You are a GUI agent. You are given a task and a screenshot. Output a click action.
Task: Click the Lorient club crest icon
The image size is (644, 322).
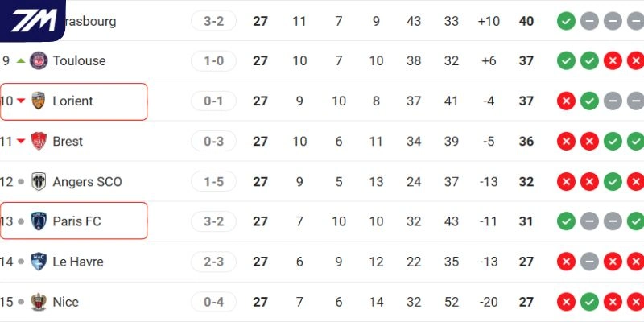tap(38, 101)
